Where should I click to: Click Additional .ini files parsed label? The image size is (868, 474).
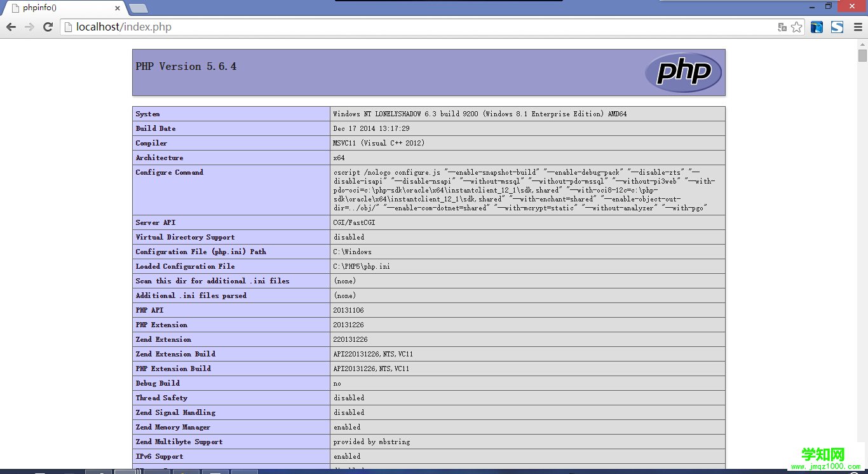pyautogui.click(x=191, y=295)
